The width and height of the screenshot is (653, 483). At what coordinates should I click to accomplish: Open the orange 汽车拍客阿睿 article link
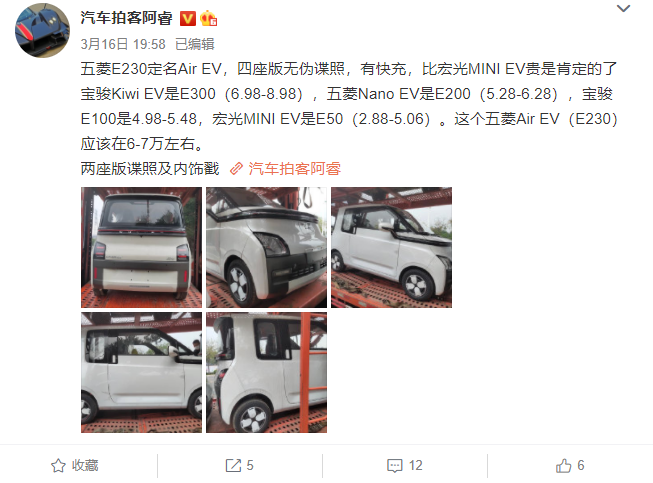(x=294, y=169)
